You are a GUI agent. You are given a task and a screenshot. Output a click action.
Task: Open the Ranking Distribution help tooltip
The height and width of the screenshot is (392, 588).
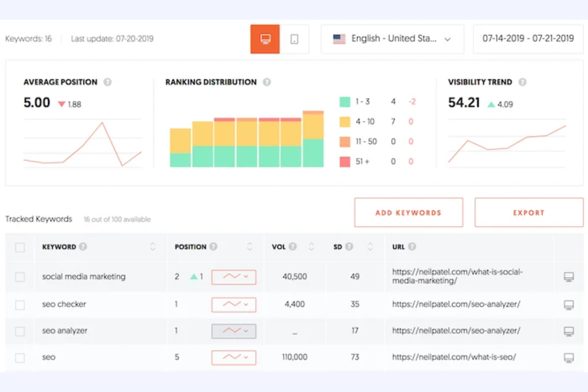point(267,82)
